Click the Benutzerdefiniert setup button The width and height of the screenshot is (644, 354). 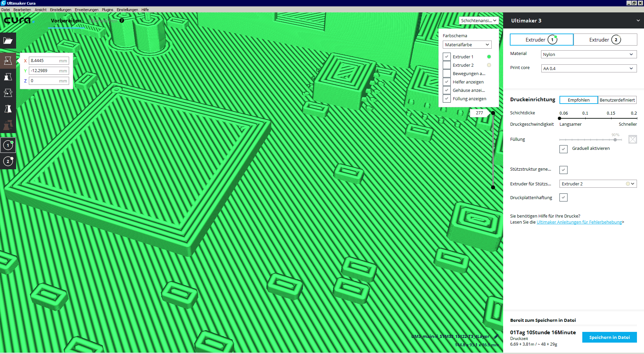(617, 100)
